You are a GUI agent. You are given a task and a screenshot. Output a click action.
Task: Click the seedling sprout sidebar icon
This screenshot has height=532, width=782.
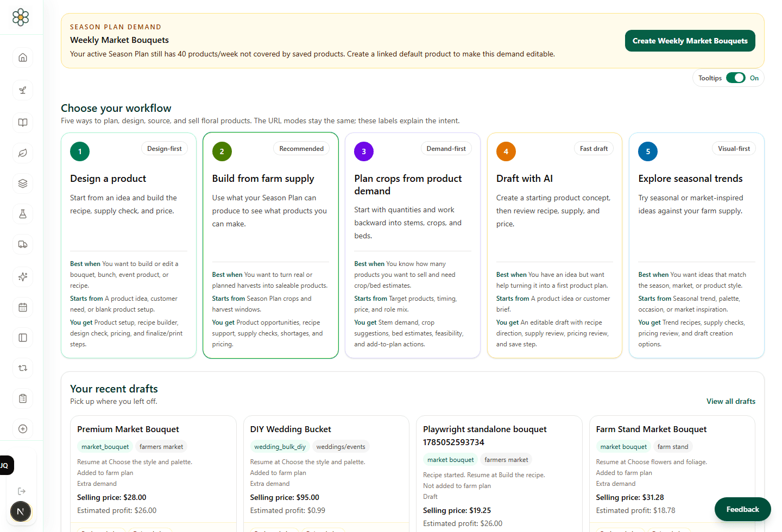[x=23, y=90]
